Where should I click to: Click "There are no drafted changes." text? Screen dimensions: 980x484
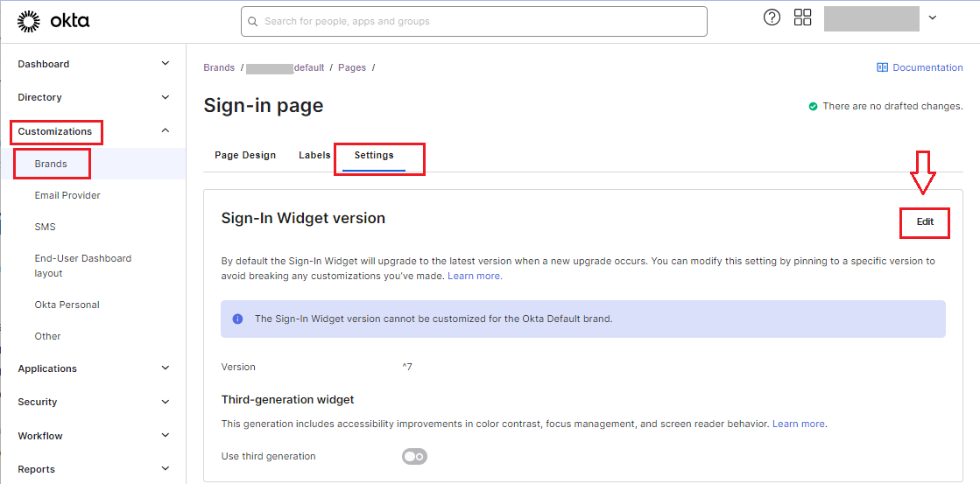tap(892, 107)
